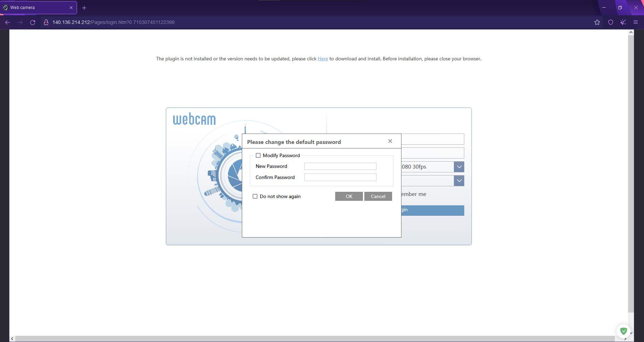Focus the New Password field

coord(340,166)
